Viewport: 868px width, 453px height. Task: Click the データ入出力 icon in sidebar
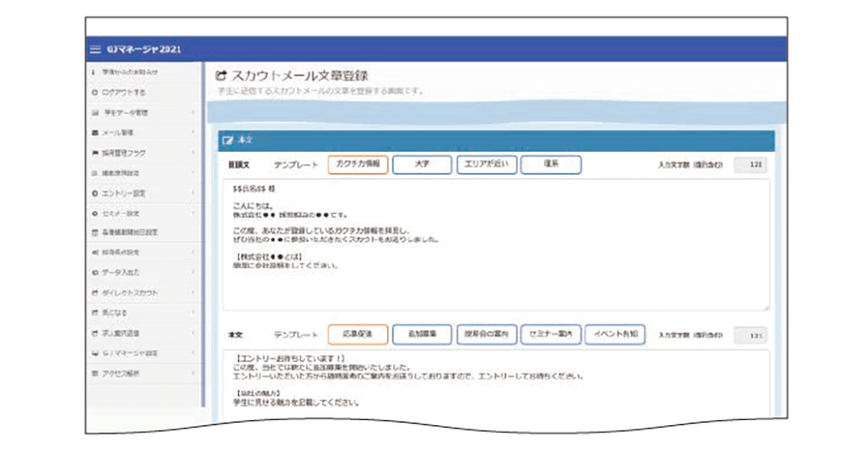click(94, 272)
